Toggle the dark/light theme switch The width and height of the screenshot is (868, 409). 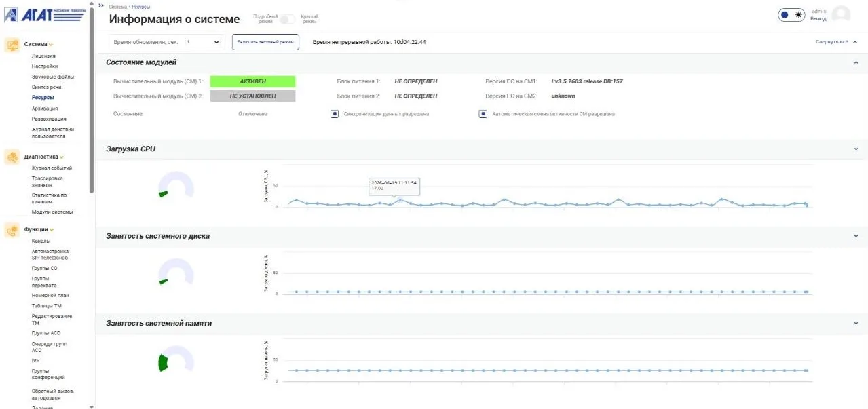791,15
